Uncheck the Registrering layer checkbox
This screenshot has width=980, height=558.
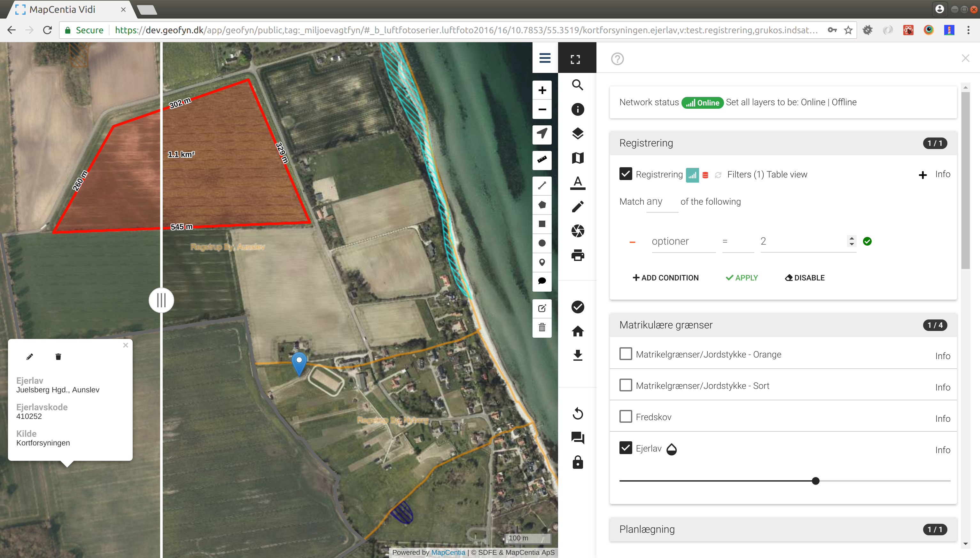[626, 174]
